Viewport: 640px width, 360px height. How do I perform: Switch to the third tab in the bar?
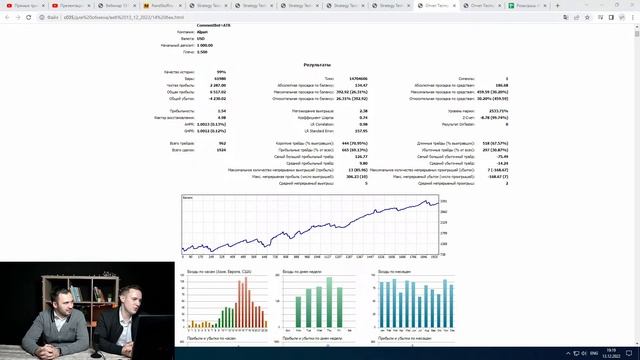(x=117, y=6)
